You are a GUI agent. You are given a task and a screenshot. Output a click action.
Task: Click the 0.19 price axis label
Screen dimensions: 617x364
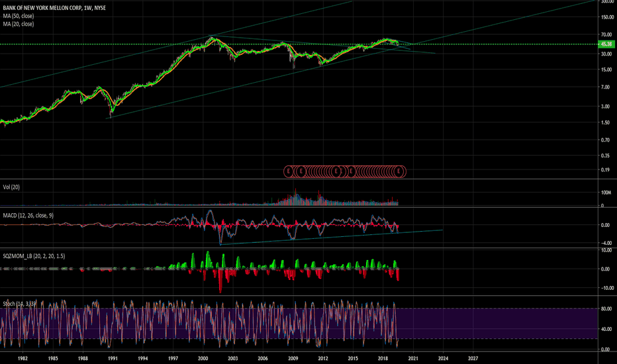coord(606,170)
